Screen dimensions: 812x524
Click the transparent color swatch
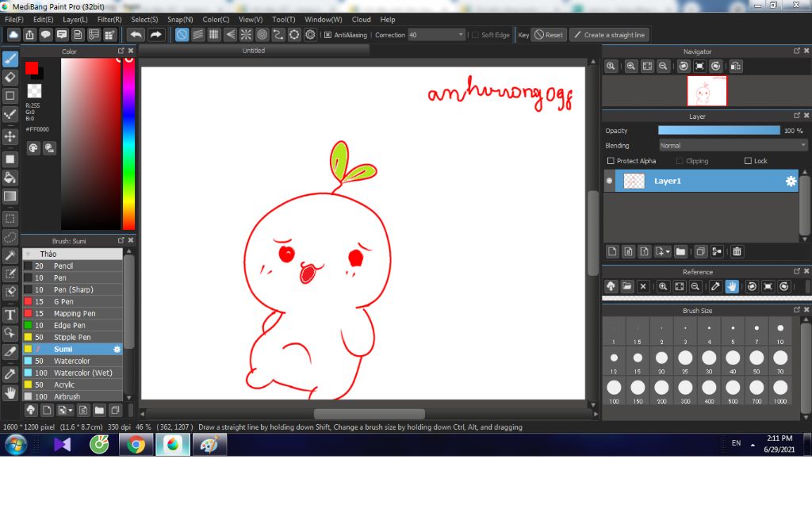click(34, 91)
